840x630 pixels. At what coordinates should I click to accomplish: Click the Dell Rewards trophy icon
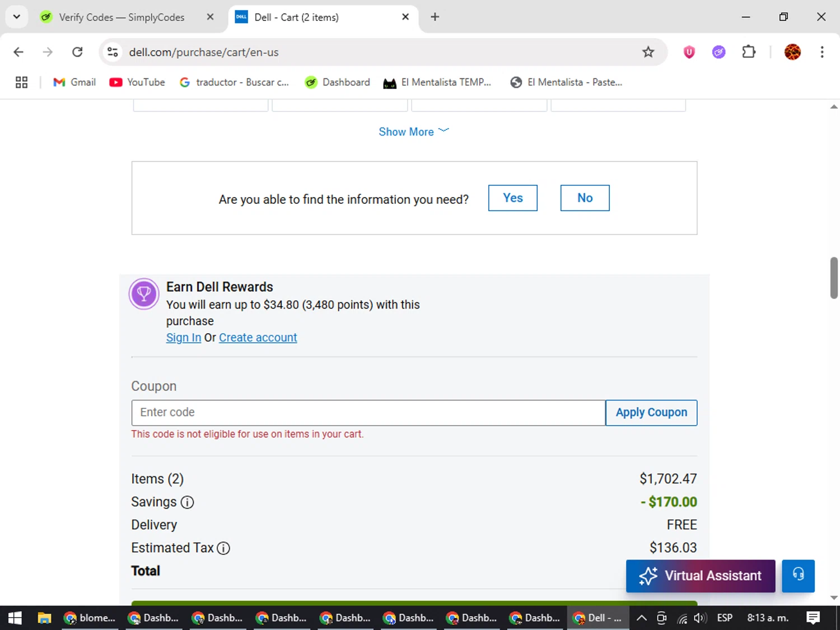[x=144, y=294]
